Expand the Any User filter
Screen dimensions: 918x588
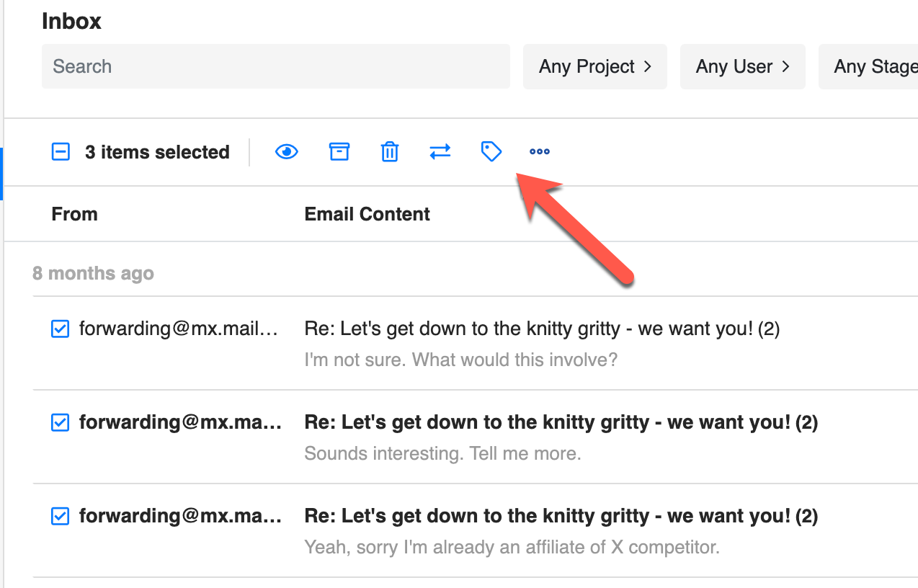742,67
